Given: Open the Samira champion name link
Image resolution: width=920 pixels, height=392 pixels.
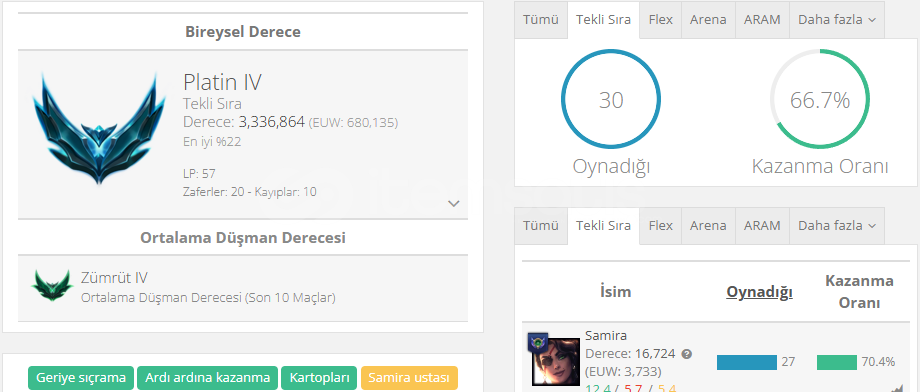Looking at the screenshot, I should tap(606, 336).
